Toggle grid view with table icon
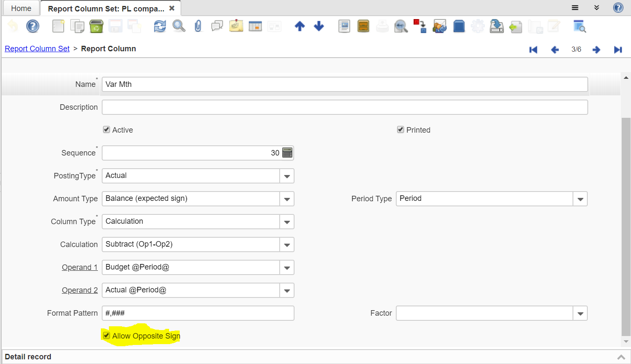631x364 pixels. pyautogui.click(x=255, y=26)
